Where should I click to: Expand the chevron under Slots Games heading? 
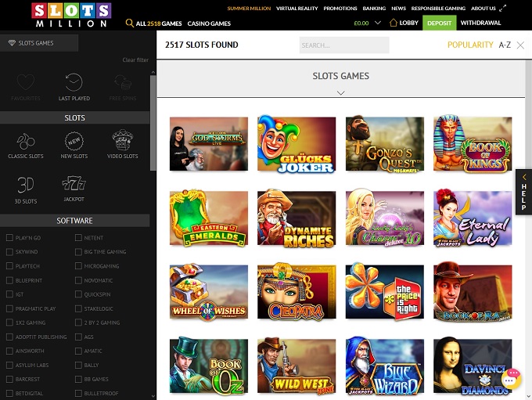pyautogui.click(x=340, y=92)
